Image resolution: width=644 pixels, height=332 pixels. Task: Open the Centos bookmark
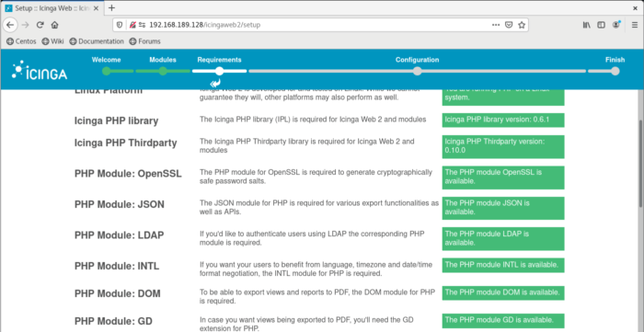point(21,41)
